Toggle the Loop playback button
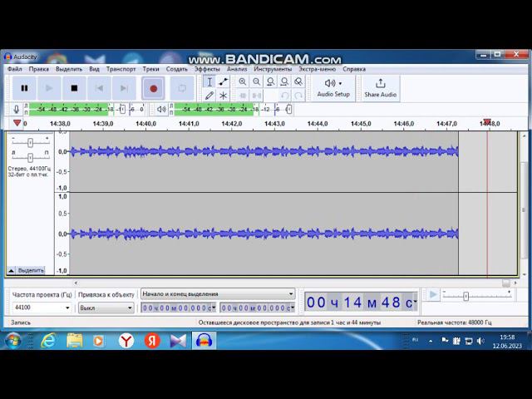This screenshot has width=532, height=399. tap(182, 88)
